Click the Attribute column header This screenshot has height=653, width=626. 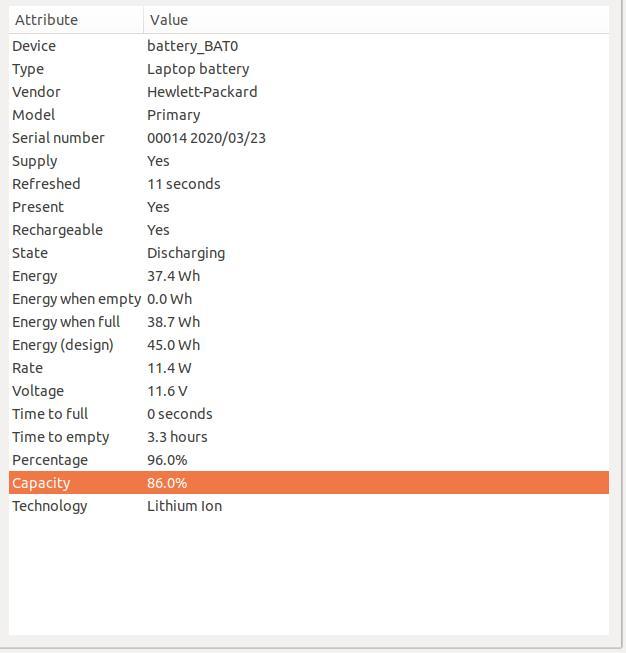pos(76,20)
